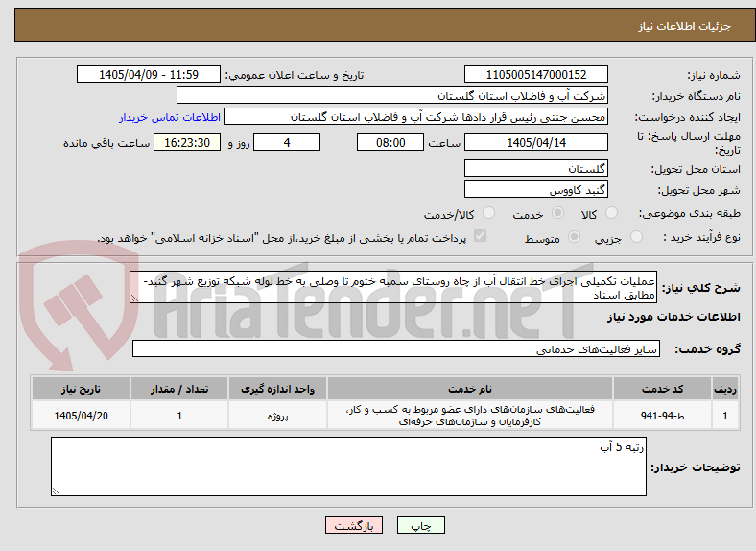Viewport: 756px width, 551px height.
Task: Click the گلستان delivery province field
Action: pos(535,168)
